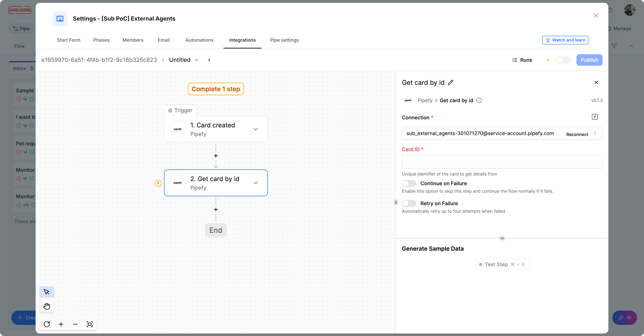This screenshot has width=644, height=336.
Task: Click the fit to view icon
Action: pyautogui.click(x=89, y=324)
